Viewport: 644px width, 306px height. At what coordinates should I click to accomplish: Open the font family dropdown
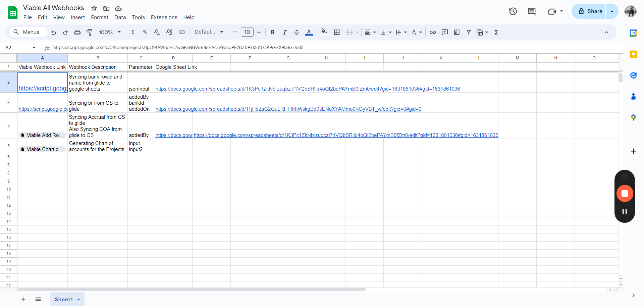(209, 32)
